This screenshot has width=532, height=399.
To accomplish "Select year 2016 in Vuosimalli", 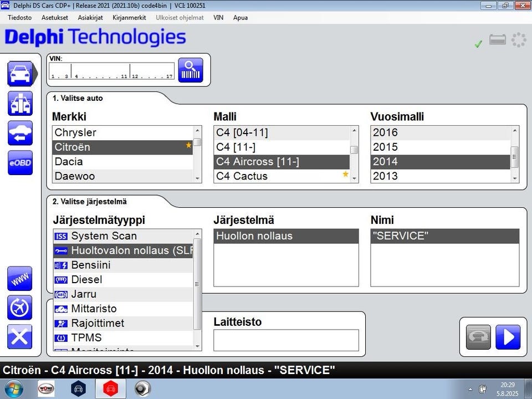I will point(441,132).
